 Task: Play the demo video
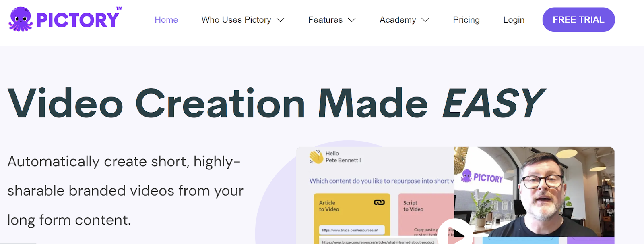(x=455, y=233)
